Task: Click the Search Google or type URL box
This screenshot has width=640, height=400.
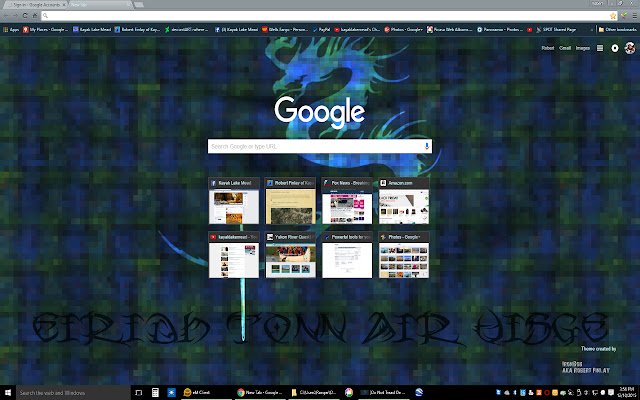Action: click(x=320, y=146)
